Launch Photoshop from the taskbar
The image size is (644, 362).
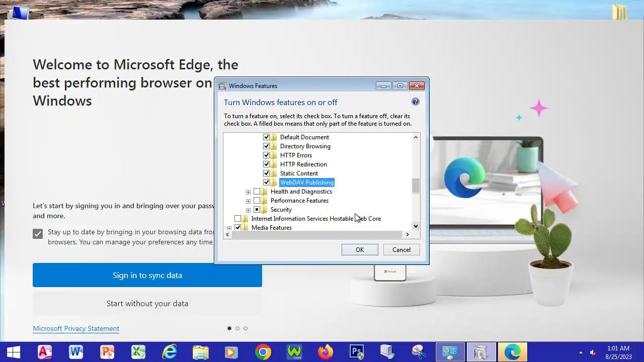(357, 351)
